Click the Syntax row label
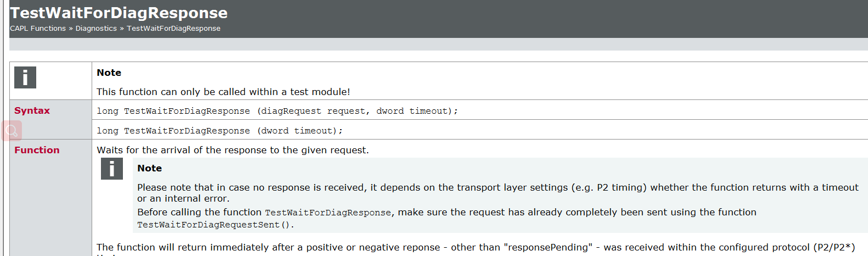The width and height of the screenshot is (868, 256). point(32,110)
